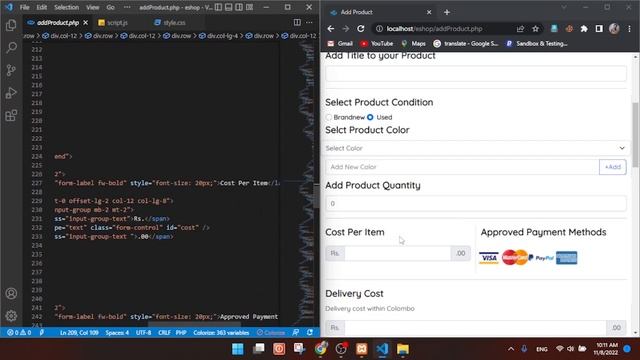Open the status bar sync icon
Image resolution: width=640 pixels, height=360 pixels.
coord(310,333)
